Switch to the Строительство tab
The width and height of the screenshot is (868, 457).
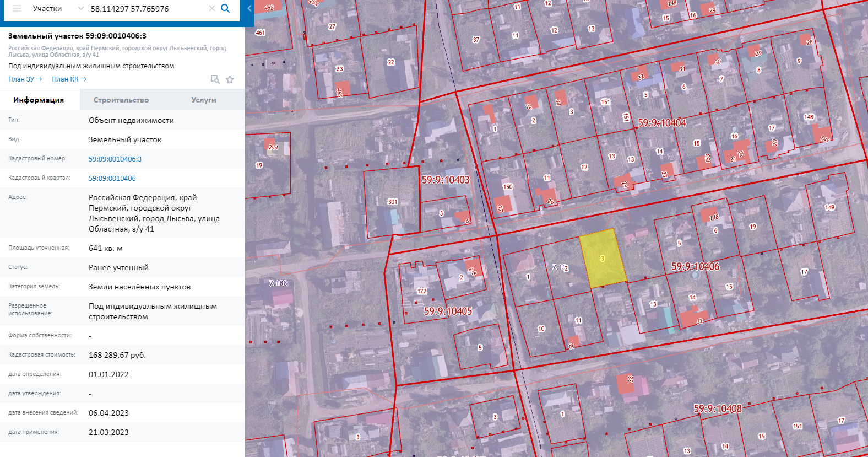coord(121,100)
